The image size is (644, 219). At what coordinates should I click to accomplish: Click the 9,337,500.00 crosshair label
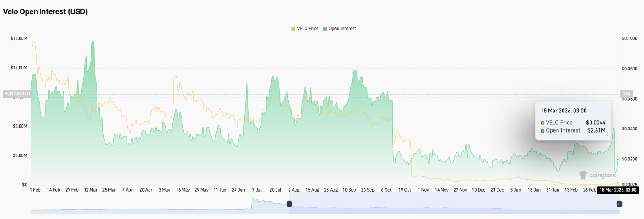point(17,94)
